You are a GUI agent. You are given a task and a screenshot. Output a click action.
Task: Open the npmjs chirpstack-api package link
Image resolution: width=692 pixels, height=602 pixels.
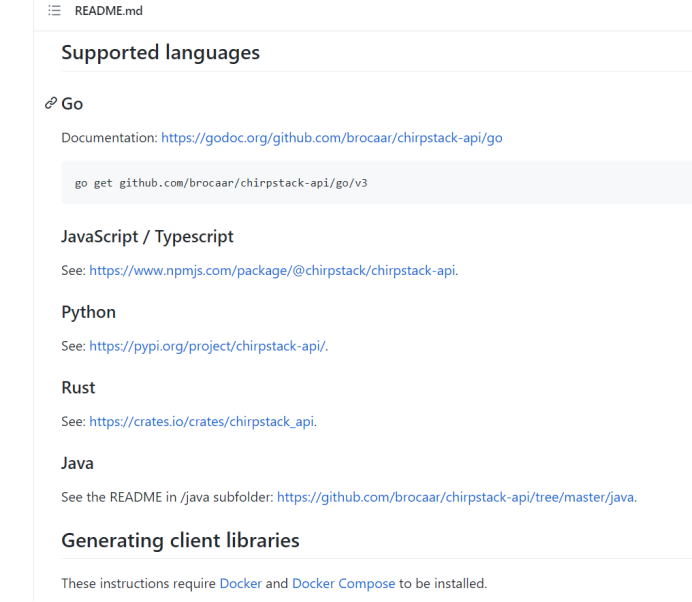(272, 270)
